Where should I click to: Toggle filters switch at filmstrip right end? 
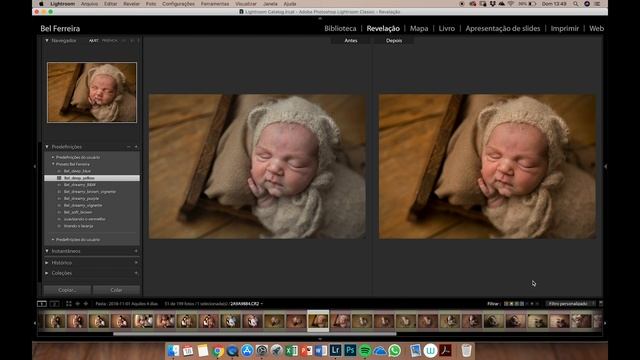click(601, 304)
